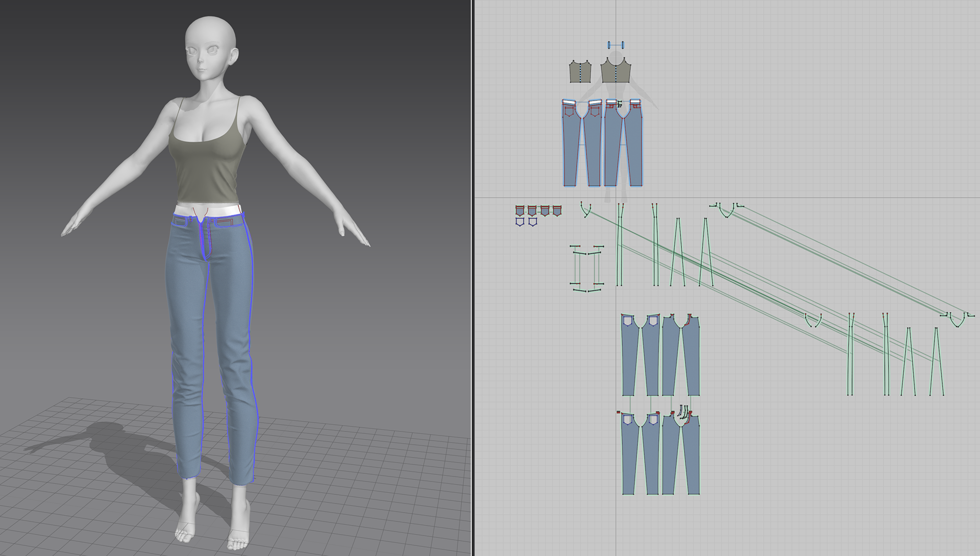This screenshot has height=556, width=980.
Task: Click the avatar's head in the 3D viewport
Action: (210, 49)
